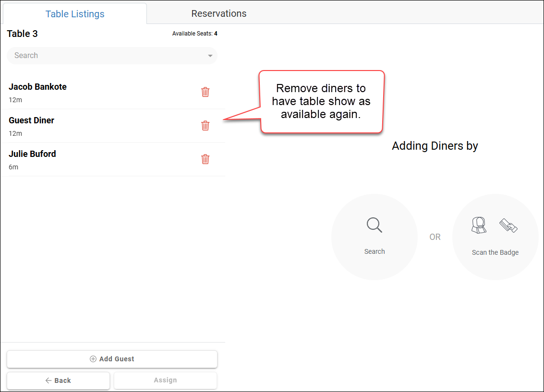Screen dimensions: 544x392
Task: Click the Scan the Badge label
Action: pyautogui.click(x=495, y=252)
